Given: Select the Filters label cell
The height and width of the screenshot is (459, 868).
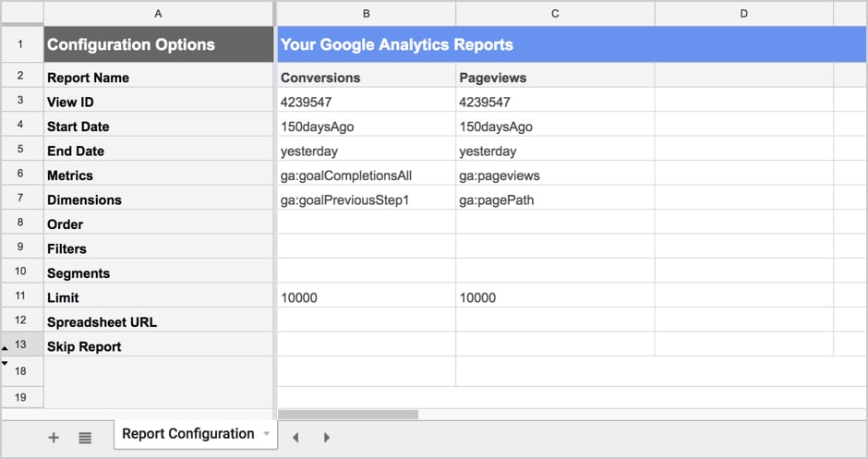Looking at the screenshot, I should (158, 247).
